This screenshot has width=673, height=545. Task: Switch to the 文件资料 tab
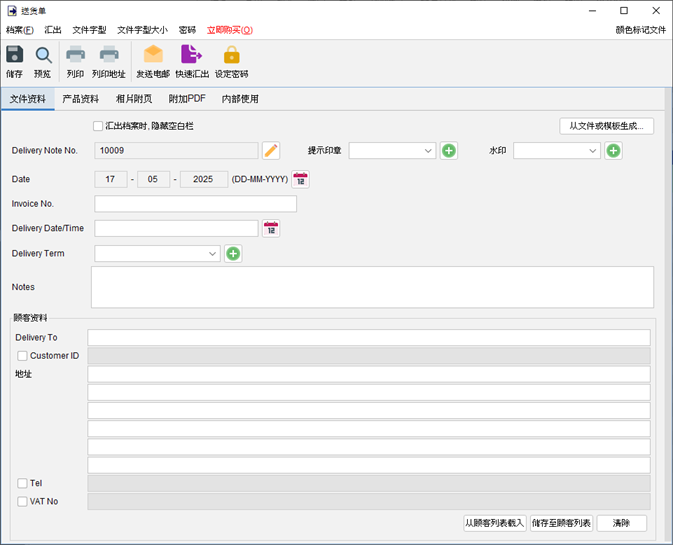(x=28, y=99)
